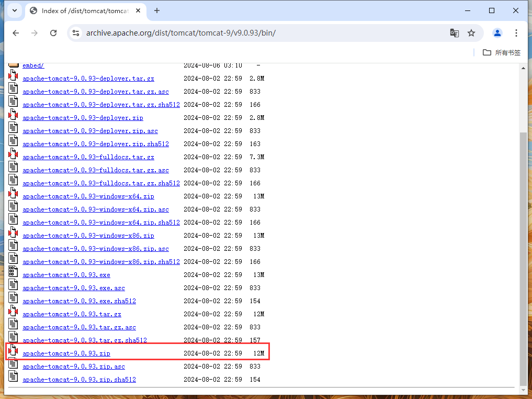
Task: Click the vertical scrollbar thumb
Action: pos(523,258)
